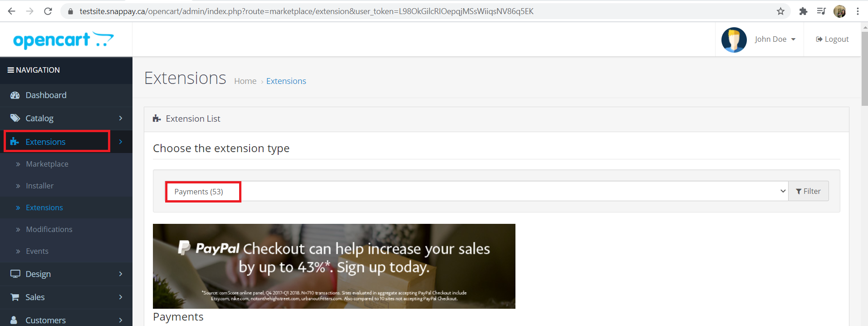Click the browser forward arrow
This screenshot has height=326, width=868.
tap(30, 11)
